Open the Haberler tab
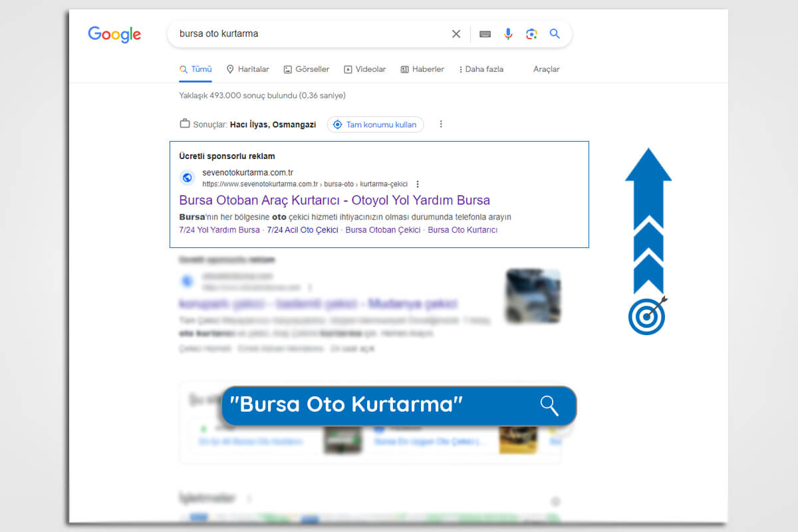The image size is (798, 532). click(x=422, y=69)
